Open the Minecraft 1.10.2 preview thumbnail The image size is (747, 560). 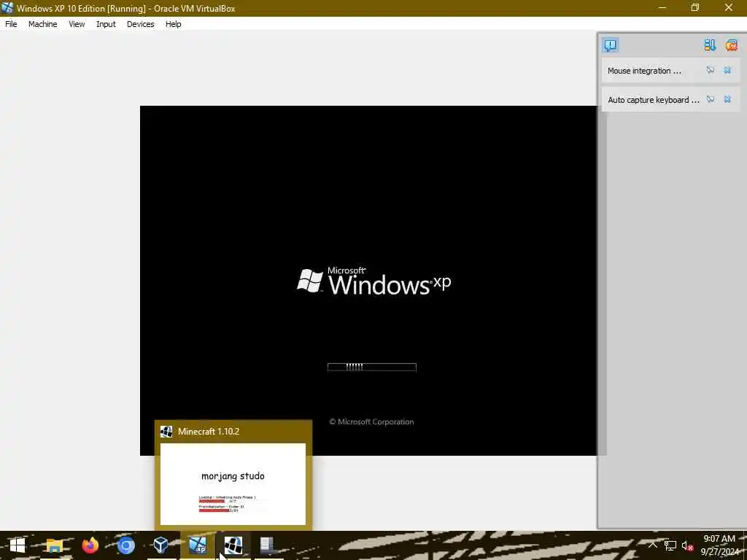[233, 484]
